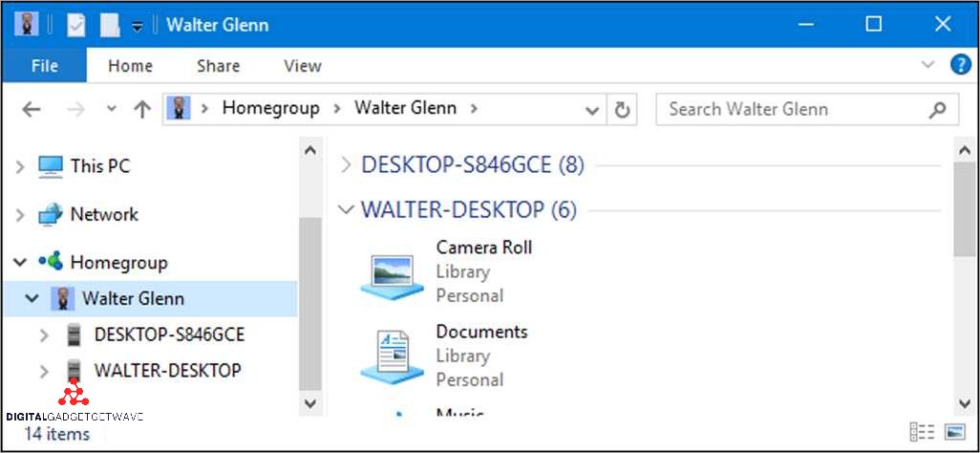Open the Customize Quick Access Toolbar dropdown

138,26
